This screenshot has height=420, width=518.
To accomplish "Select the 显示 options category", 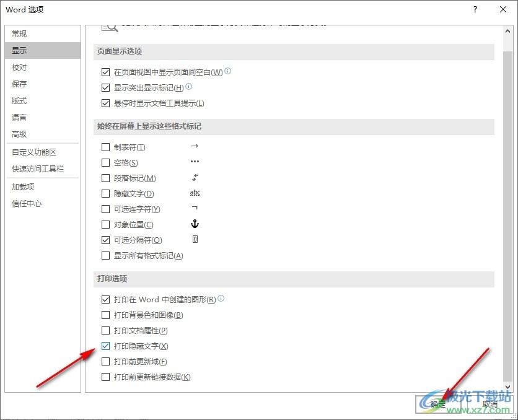I will (x=43, y=51).
